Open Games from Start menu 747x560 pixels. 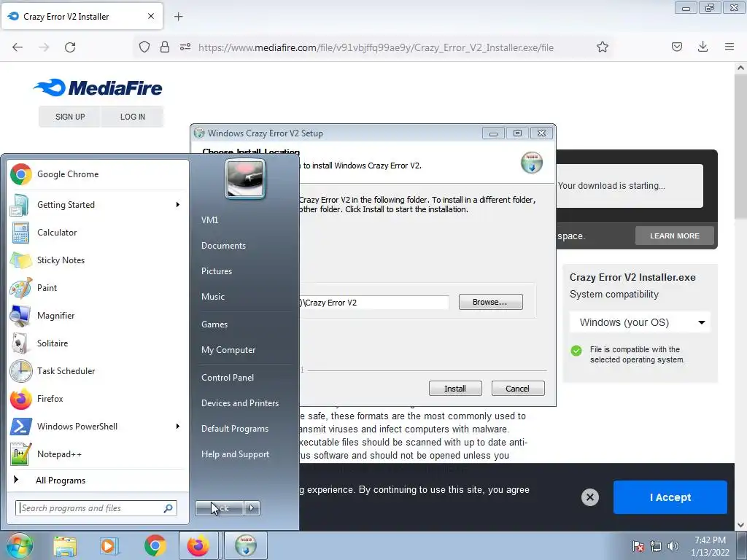[x=214, y=324]
